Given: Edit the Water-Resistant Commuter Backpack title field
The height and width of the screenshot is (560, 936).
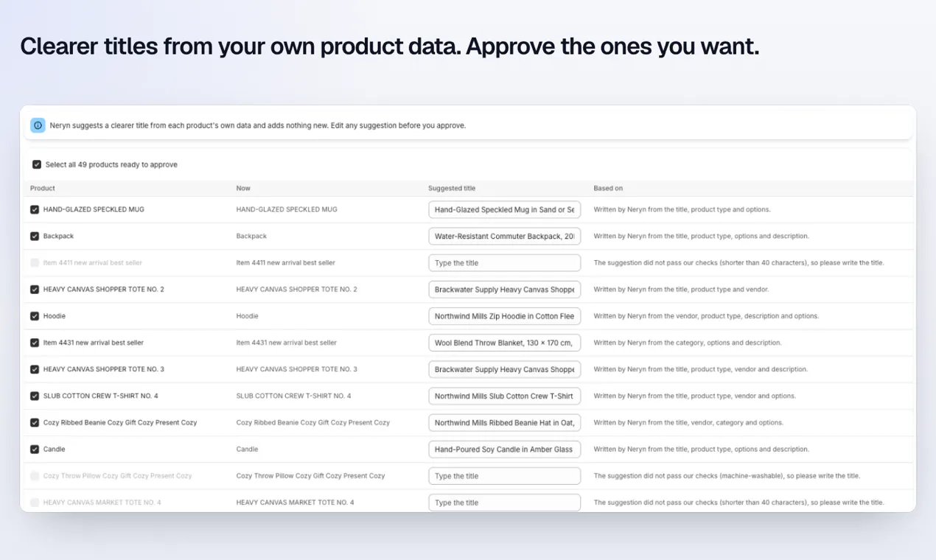Looking at the screenshot, I should pos(505,237).
